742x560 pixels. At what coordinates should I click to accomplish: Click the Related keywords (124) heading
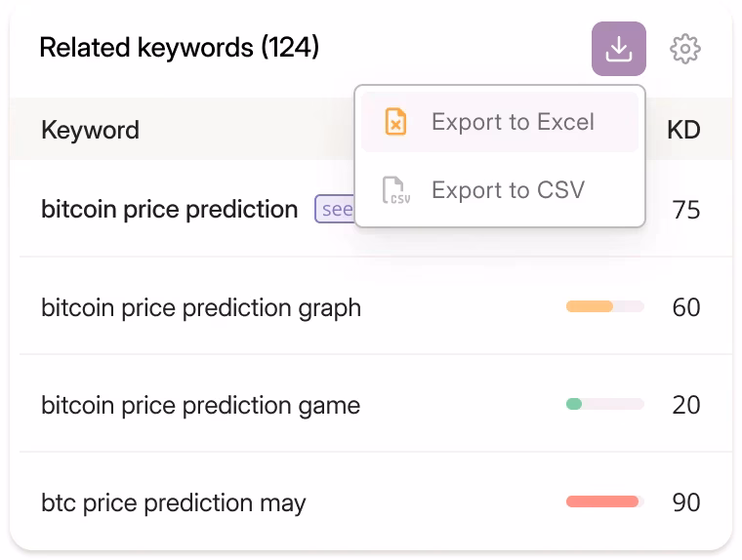[179, 47]
